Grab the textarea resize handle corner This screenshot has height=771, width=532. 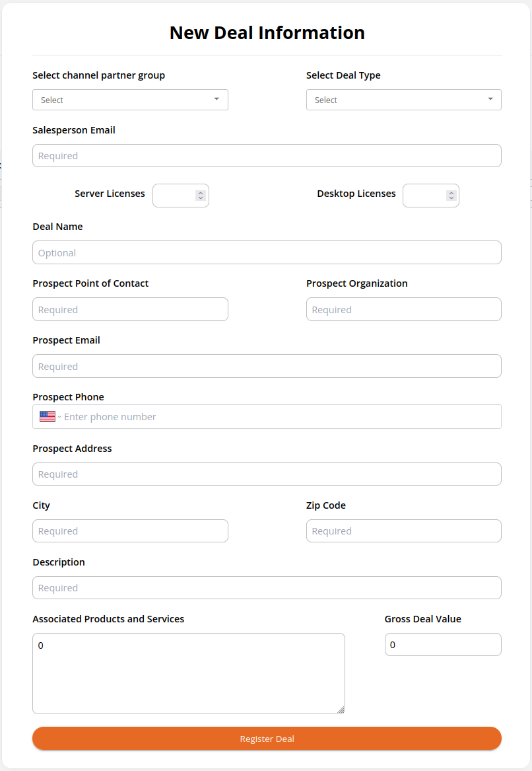point(341,710)
